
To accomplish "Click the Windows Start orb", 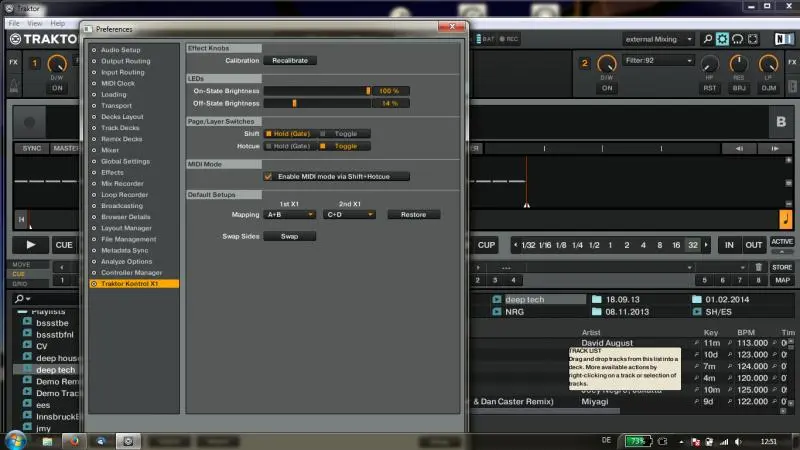I will [x=17, y=440].
